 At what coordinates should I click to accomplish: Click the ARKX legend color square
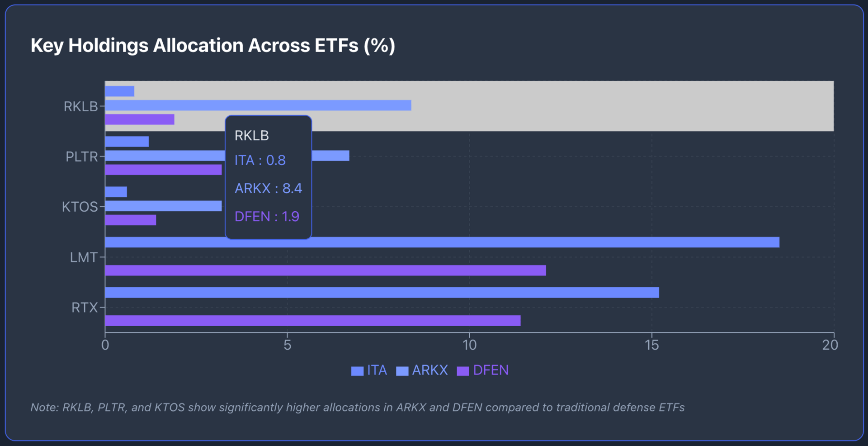click(x=402, y=371)
